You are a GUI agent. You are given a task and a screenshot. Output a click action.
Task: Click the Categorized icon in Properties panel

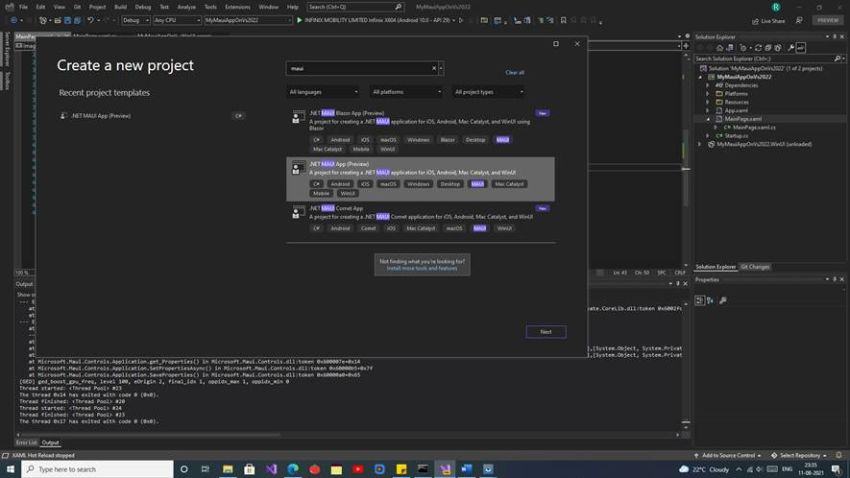[x=700, y=300]
